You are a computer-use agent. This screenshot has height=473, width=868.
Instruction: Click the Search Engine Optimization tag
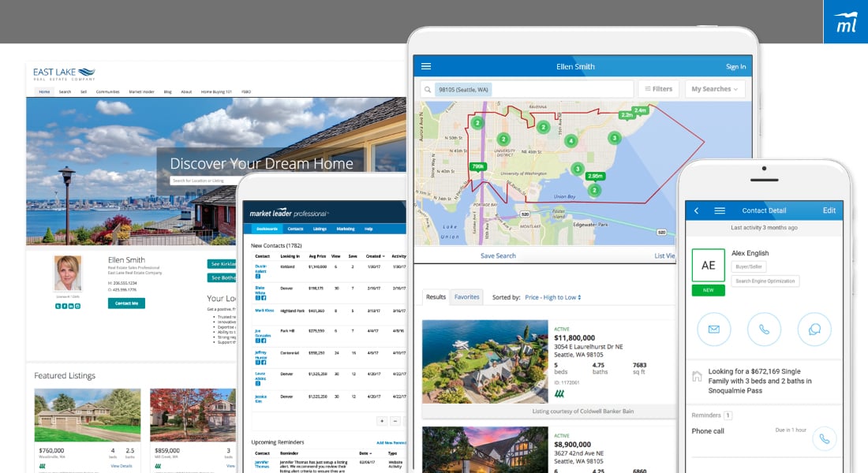(x=765, y=281)
